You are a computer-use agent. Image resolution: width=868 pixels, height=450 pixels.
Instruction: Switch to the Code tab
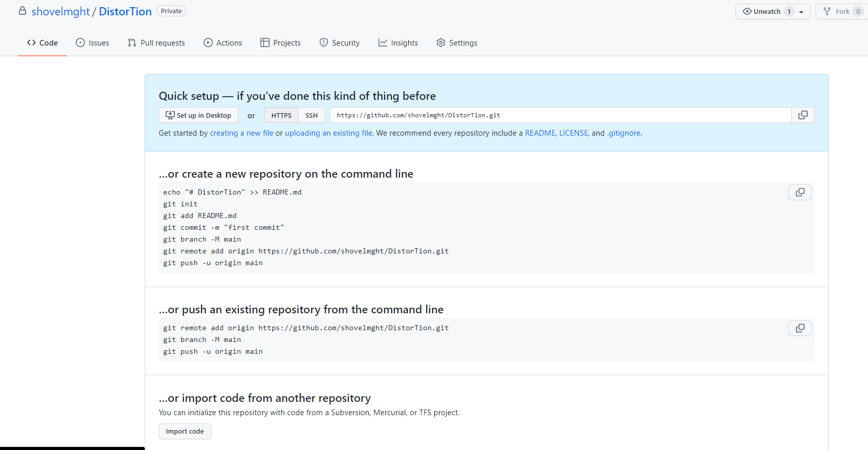point(42,43)
